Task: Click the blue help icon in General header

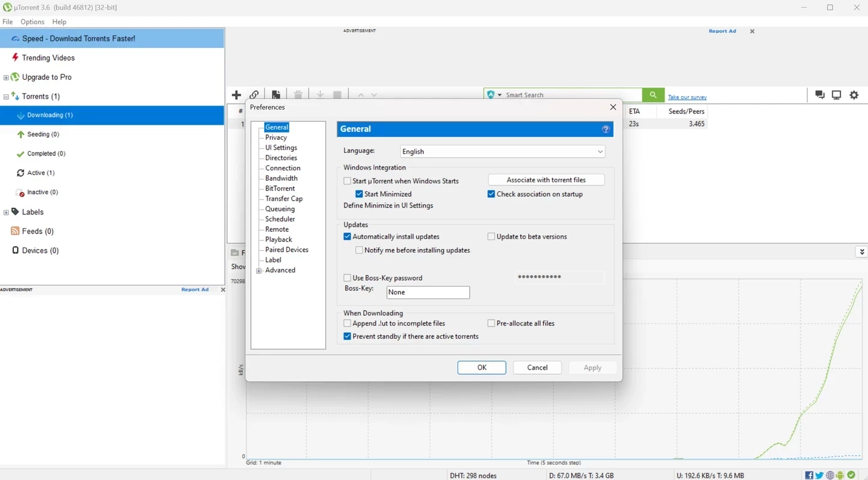Action: [606, 129]
